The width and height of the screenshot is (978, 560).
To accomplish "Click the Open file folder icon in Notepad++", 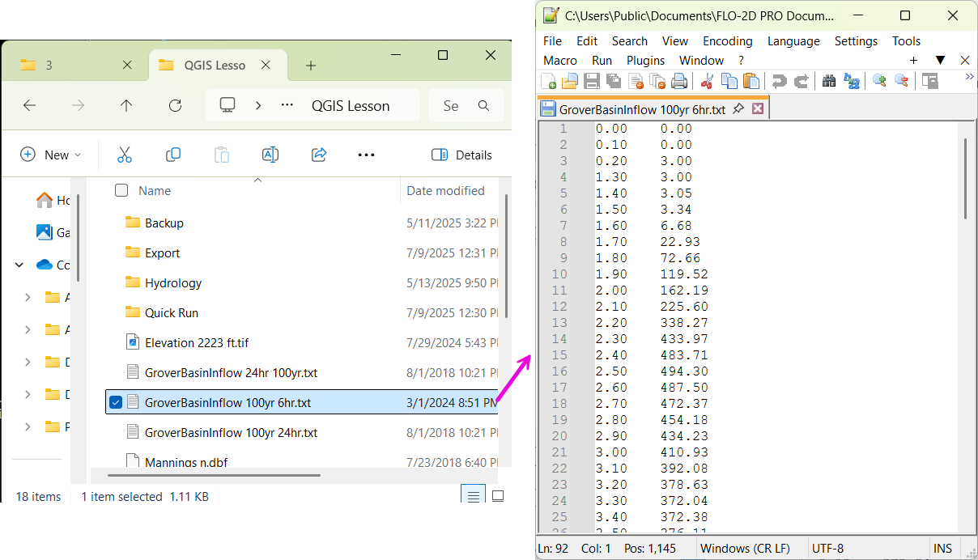I will pyautogui.click(x=569, y=81).
